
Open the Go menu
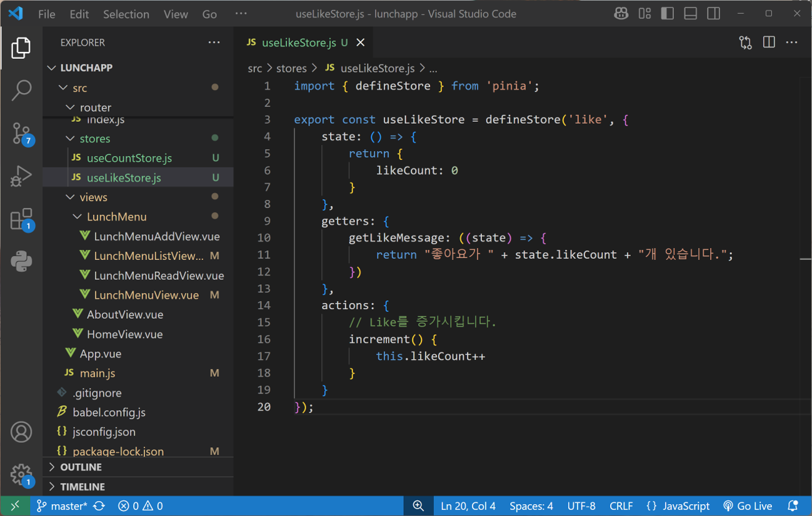pos(210,14)
